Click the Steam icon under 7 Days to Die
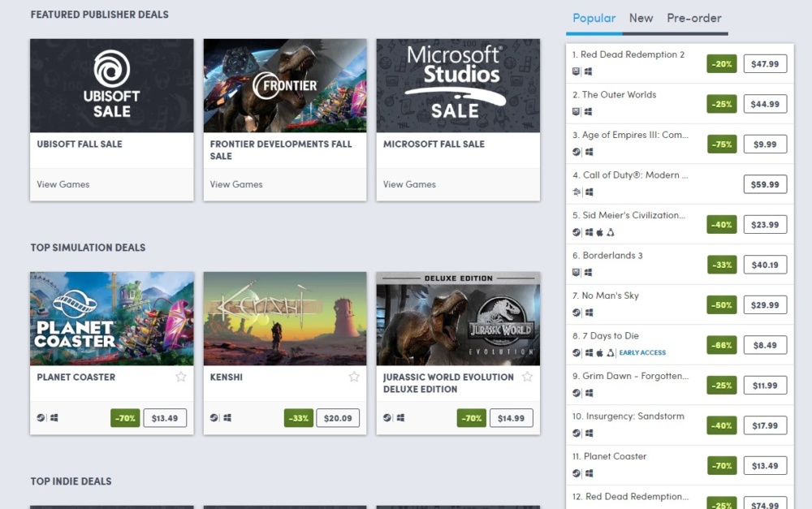The height and width of the screenshot is (509, 812). click(577, 352)
